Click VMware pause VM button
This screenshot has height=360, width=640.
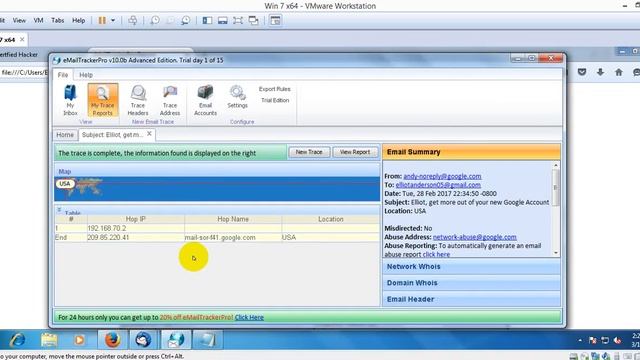coord(102,20)
